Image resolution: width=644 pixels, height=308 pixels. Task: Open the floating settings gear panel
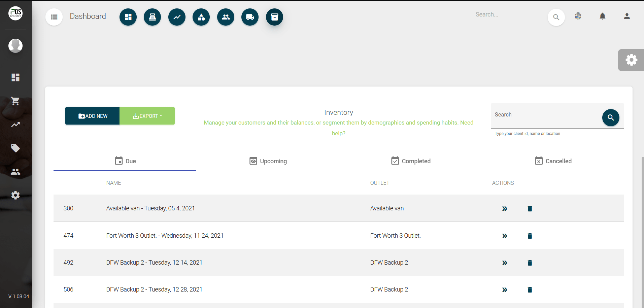pos(631,60)
